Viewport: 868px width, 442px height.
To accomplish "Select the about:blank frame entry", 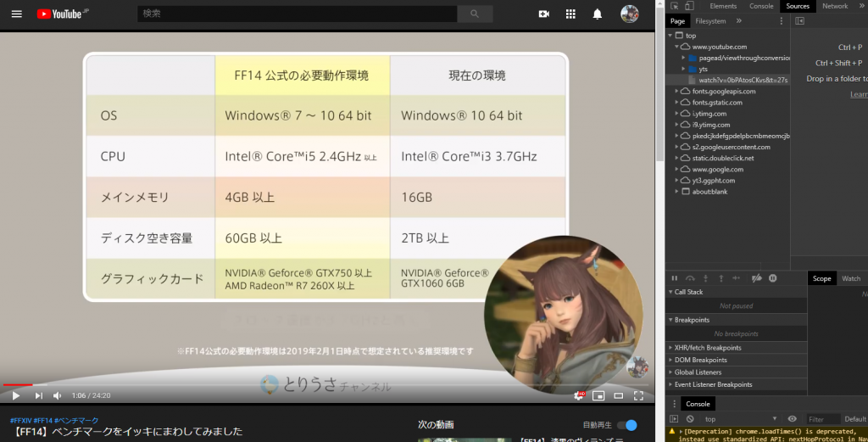I will [709, 192].
